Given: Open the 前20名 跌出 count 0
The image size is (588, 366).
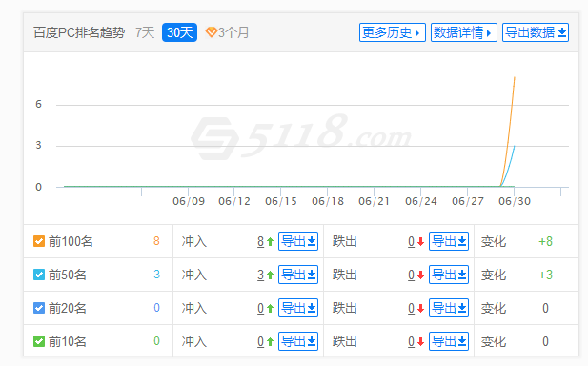Looking at the screenshot, I should tap(412, 309).
